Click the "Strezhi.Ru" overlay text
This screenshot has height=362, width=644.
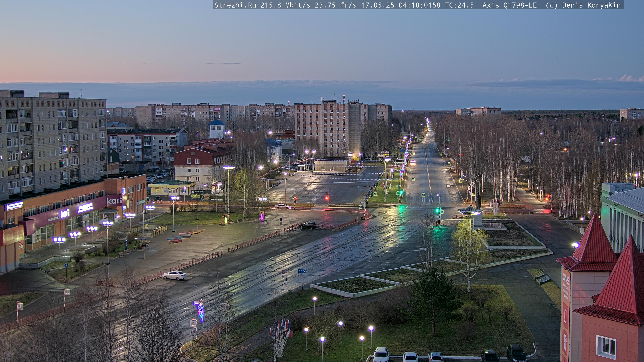[x=235, y=5]
